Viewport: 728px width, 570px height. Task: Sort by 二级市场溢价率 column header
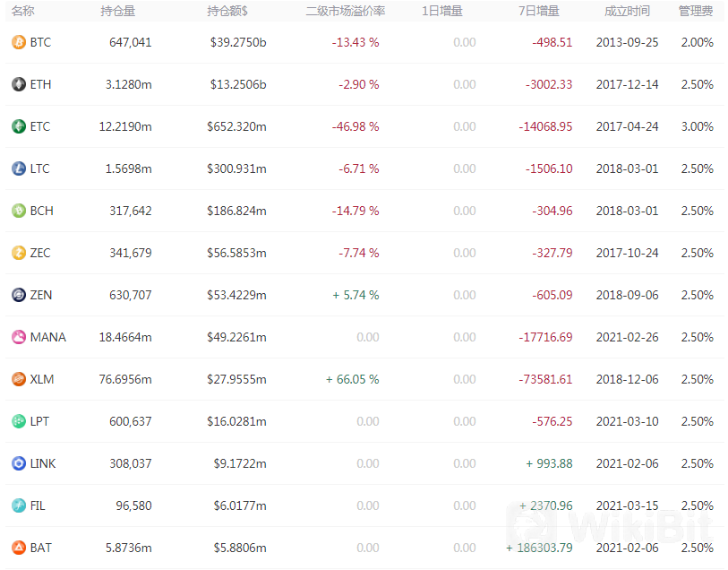point(345,11)
